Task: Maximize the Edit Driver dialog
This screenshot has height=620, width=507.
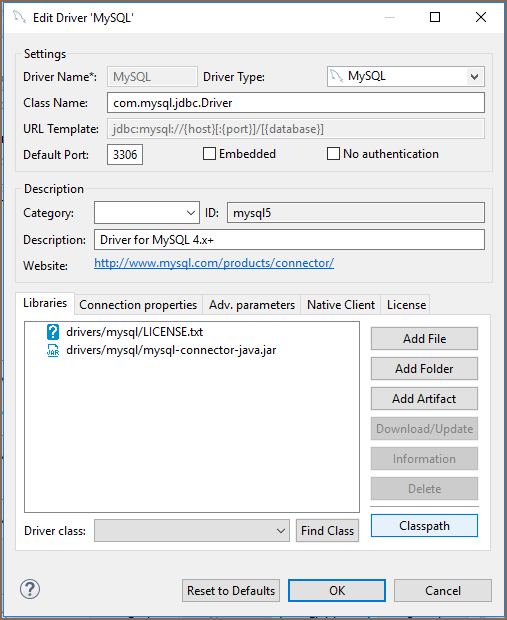Action: (x=435, y=17)
